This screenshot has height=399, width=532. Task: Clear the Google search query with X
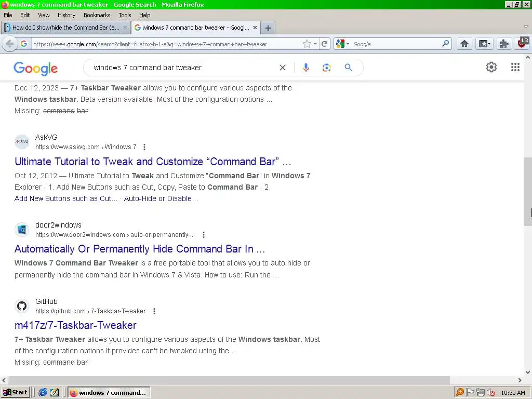(x=282, y=68)
